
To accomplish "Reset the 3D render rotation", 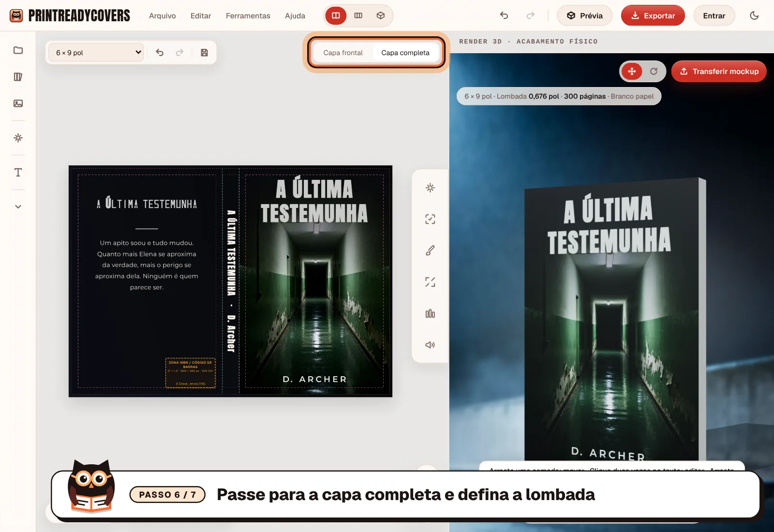I will click(x=654, y=71).
